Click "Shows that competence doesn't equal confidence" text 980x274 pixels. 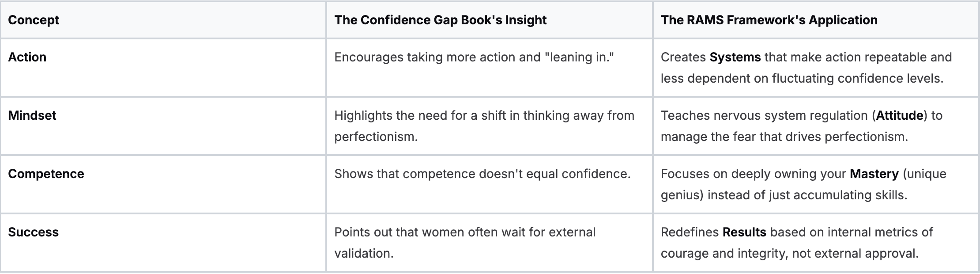[x=482, y=174]
